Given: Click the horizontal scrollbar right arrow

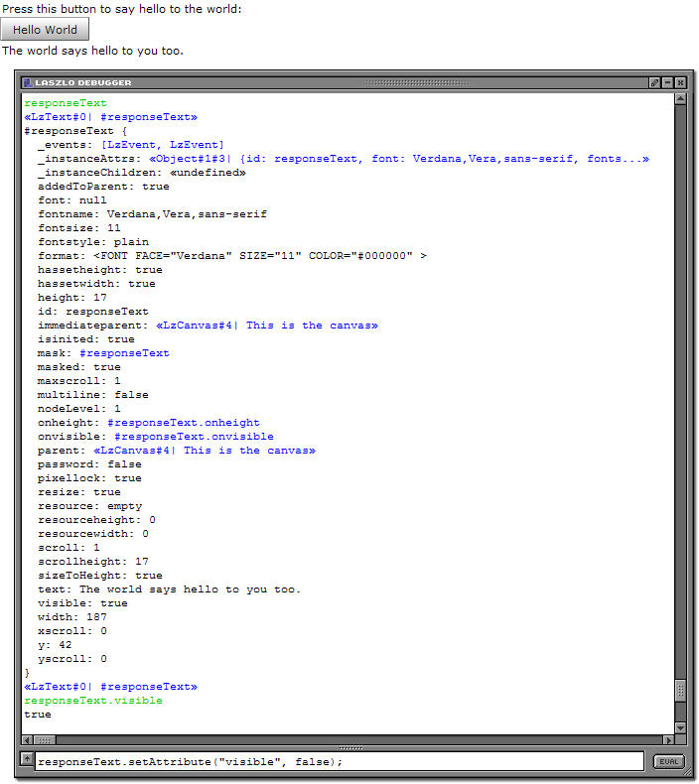Looking at the screenshot, I should pos(668,740).
